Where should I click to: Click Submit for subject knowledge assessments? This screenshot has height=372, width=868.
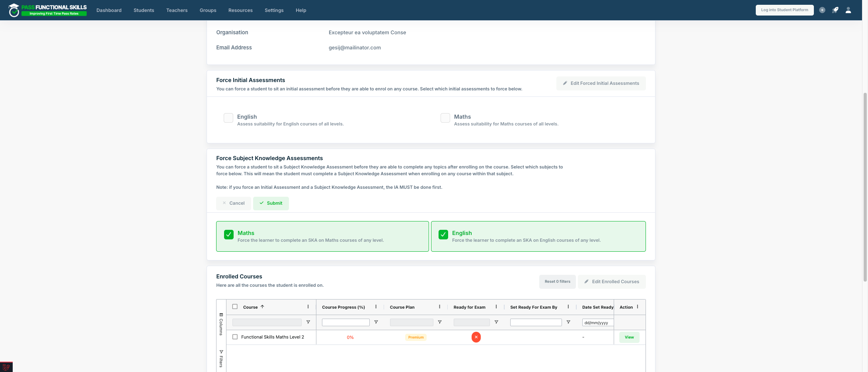coord(271,203)
